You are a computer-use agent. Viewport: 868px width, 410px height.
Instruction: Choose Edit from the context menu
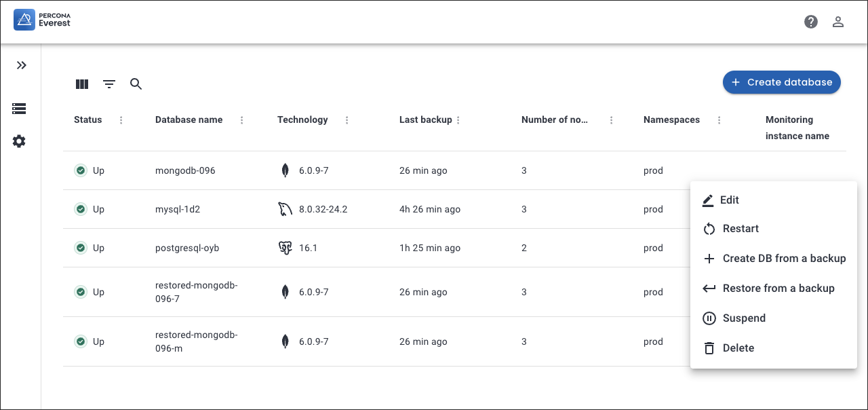coord(729,200)
